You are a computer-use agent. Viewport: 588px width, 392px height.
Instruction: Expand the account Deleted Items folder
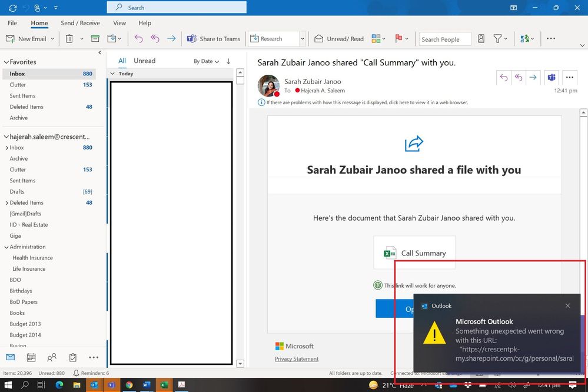(x=6, y=203)
